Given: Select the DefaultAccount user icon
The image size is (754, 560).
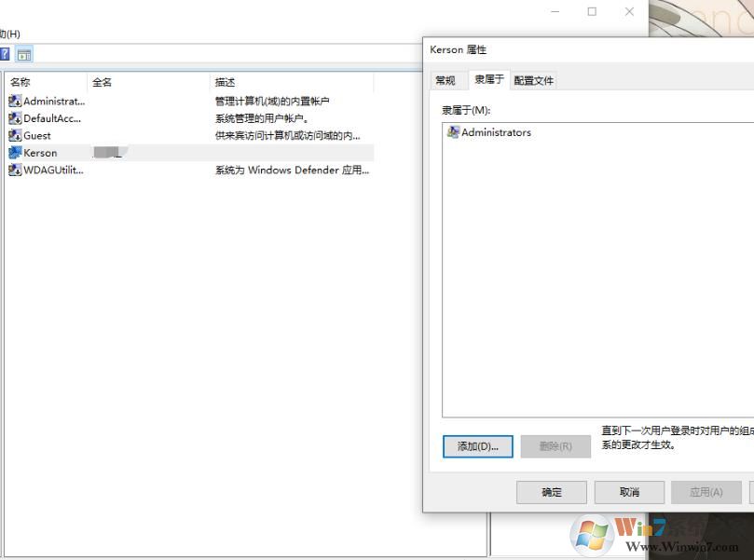Looking at the screenshot, I should (x=15, y=118).
